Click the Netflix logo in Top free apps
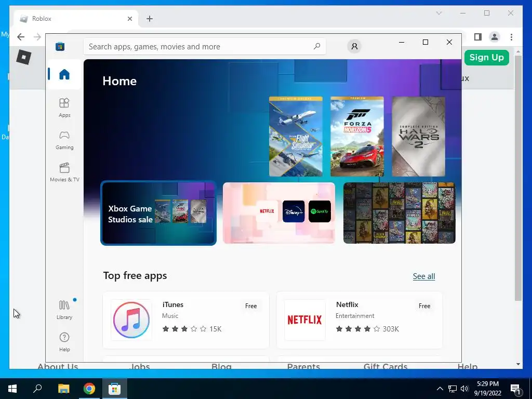Screen dimensions: 532x399 (x=304, y=320)
